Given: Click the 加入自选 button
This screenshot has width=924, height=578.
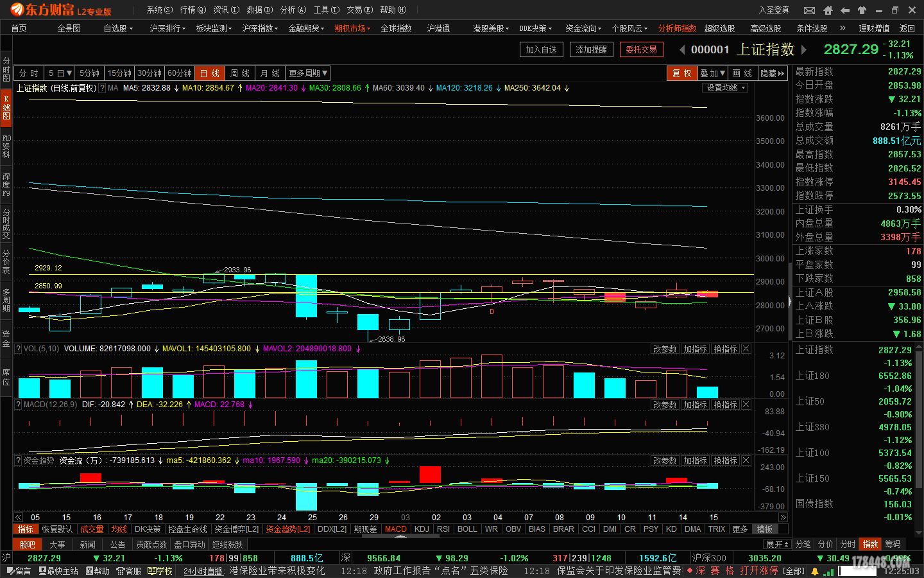Looking at the screenshot, I should (541, 49).
